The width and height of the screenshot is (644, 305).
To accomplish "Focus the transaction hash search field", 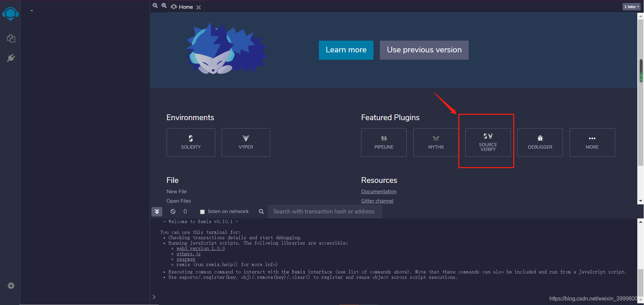I will click(x=325, y=211).
